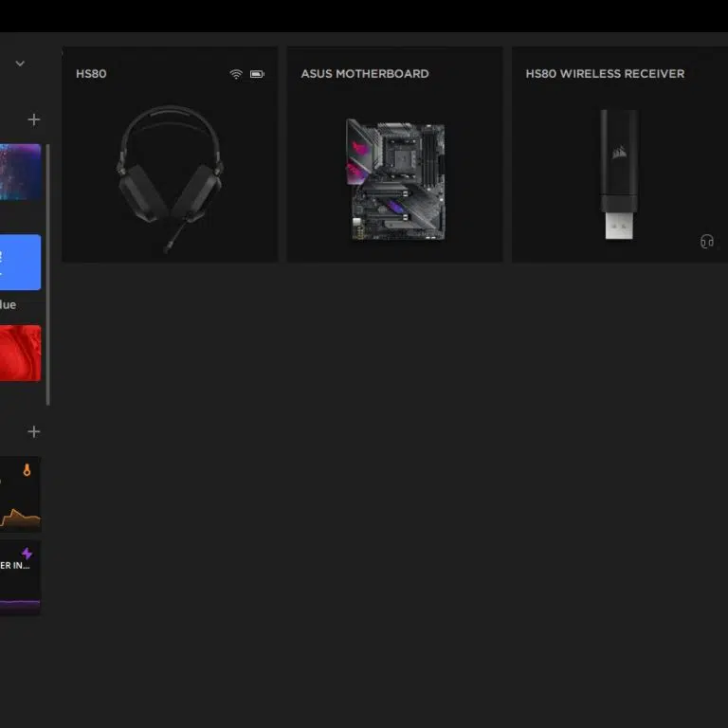728x728 pixels.
Task: Open the HS80 WIRELESS RECEIVER title
Action: click(x=605, y=74)
